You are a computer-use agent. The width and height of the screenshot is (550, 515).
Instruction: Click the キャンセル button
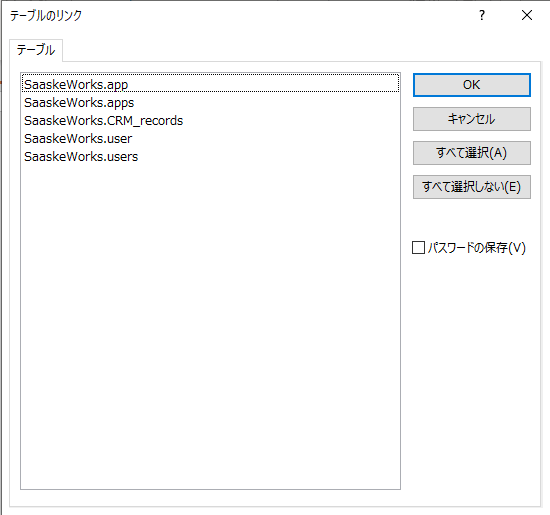point(471,119)
